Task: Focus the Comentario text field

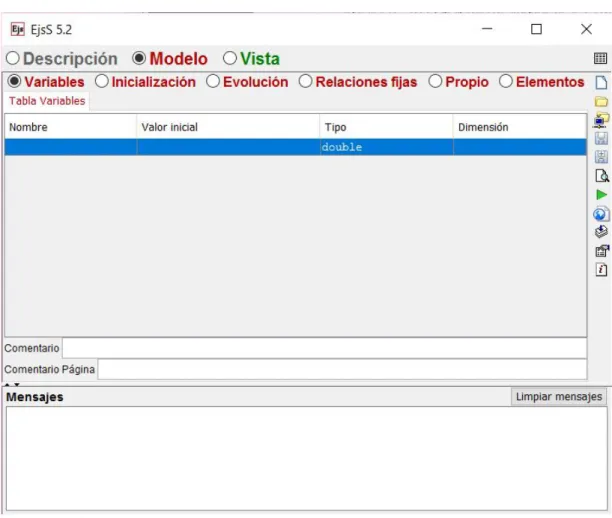Action: click(324, 348)
